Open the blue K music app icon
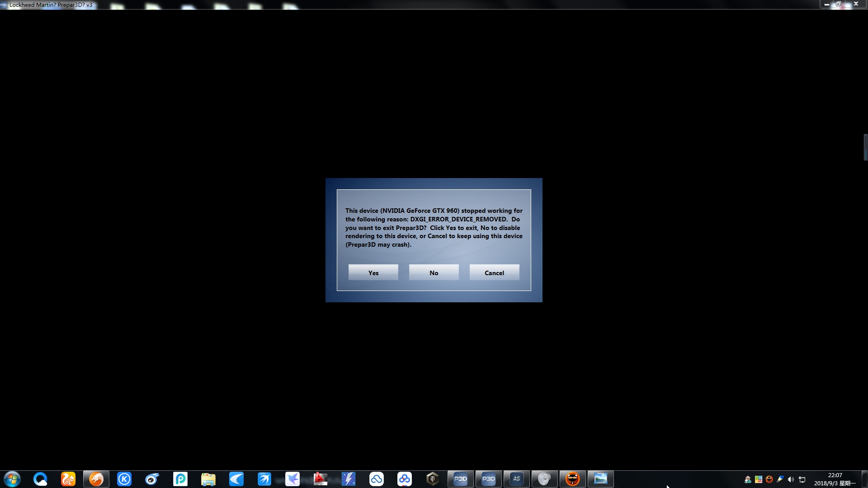Screen dimensions: 868x488 (124, 479)
